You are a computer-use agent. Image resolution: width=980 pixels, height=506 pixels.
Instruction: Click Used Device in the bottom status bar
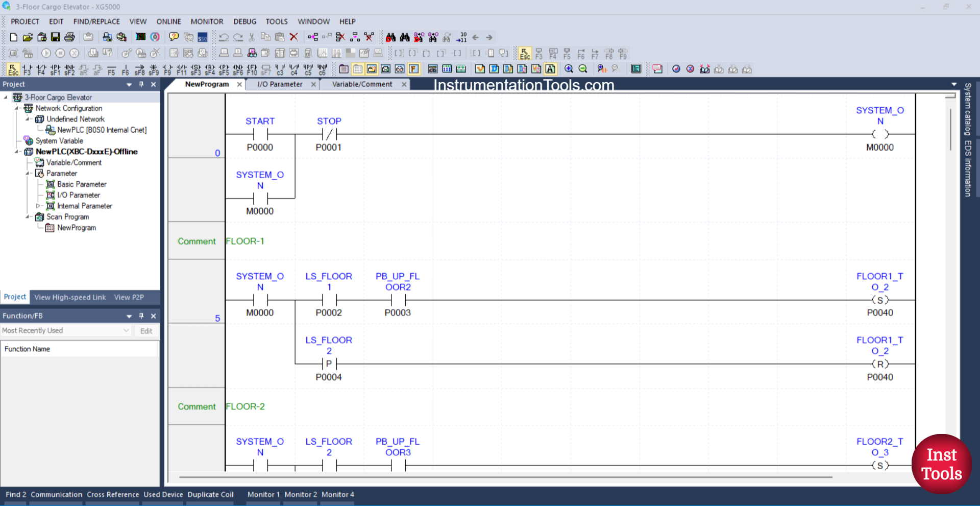click(x=163, y=494)
